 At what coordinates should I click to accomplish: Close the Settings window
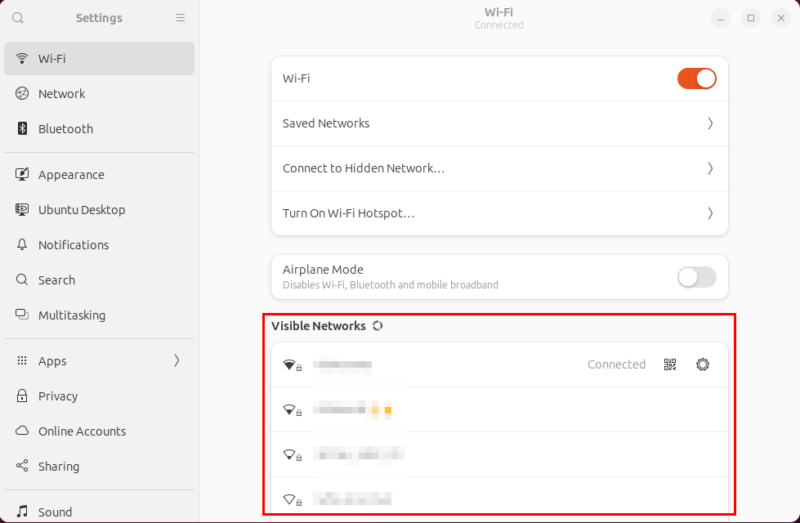click(781, 18)
